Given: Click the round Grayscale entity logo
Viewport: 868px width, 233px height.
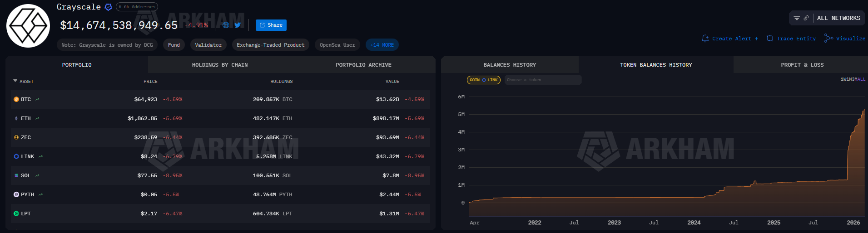Looking at the screenshot, I should pyautogui.click(x=28, y=26).
